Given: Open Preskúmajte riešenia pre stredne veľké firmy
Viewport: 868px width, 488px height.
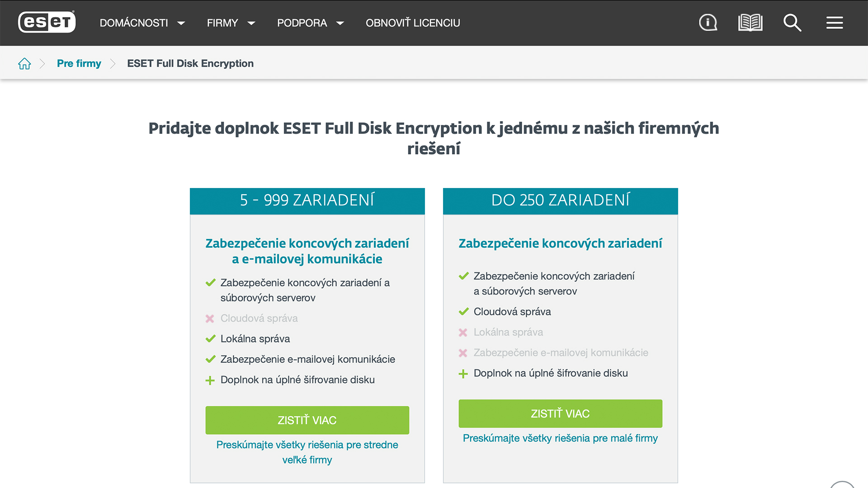Looking at the screenshot, I should [x=307, y=452].
